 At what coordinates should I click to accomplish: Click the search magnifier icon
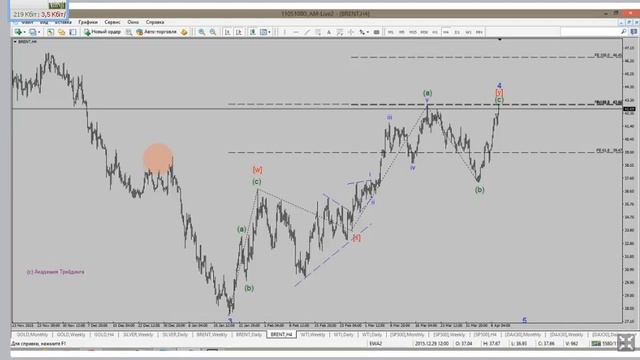(x=624, y=31)
